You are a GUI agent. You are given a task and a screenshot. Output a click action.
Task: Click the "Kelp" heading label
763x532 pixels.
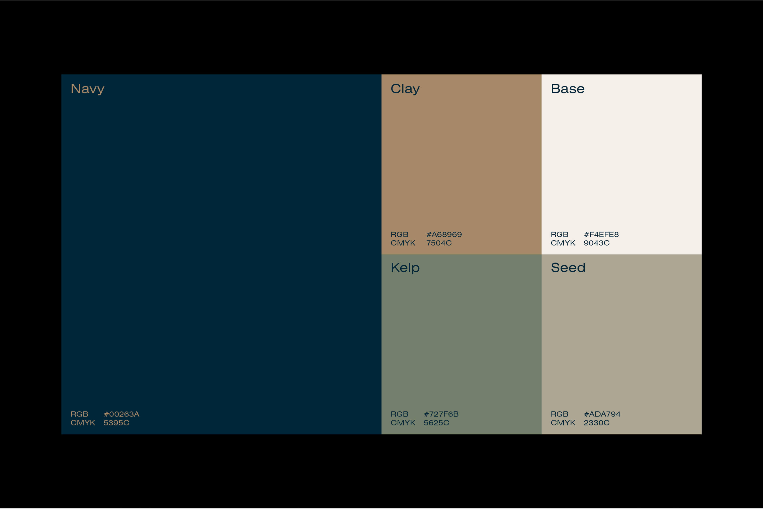pos(405,268)
